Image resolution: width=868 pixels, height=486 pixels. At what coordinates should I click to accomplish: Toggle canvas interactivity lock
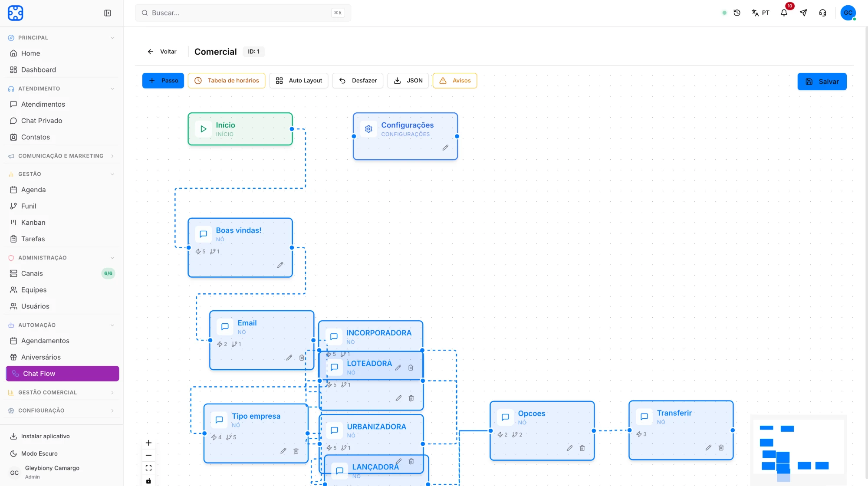tap(148, 480)
